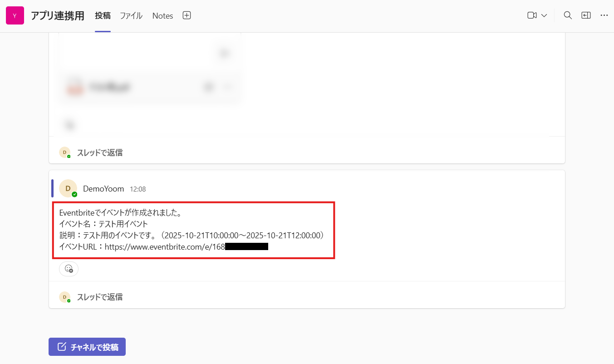Select the text イベント名：テスト用イベント
Screen dimensions: 614x364
[103, 224]
